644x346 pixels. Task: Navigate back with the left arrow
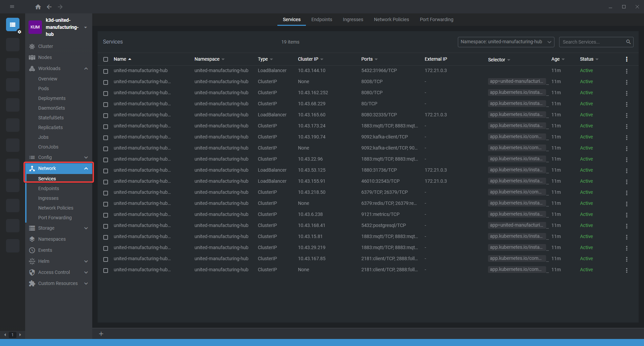pyautogui.click(x=49, y=7)
